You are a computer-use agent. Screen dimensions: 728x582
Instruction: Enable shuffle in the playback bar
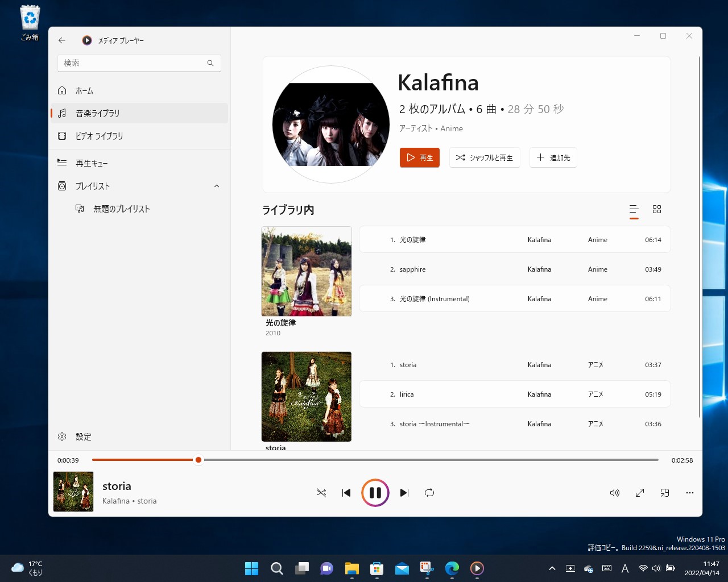(x=321, y=493)
